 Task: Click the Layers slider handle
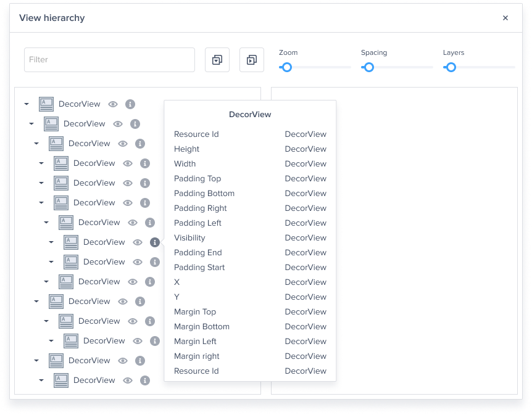[x=451, y=67]
